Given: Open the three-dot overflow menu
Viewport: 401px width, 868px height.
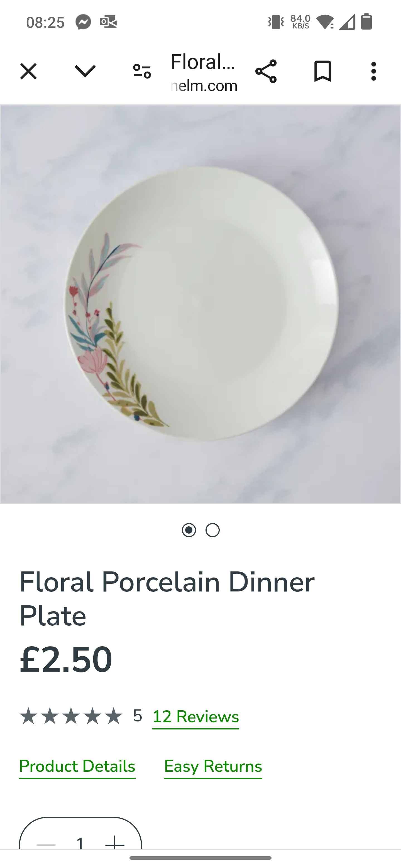Looking at the screenshot, I should [x=373, y=71].
